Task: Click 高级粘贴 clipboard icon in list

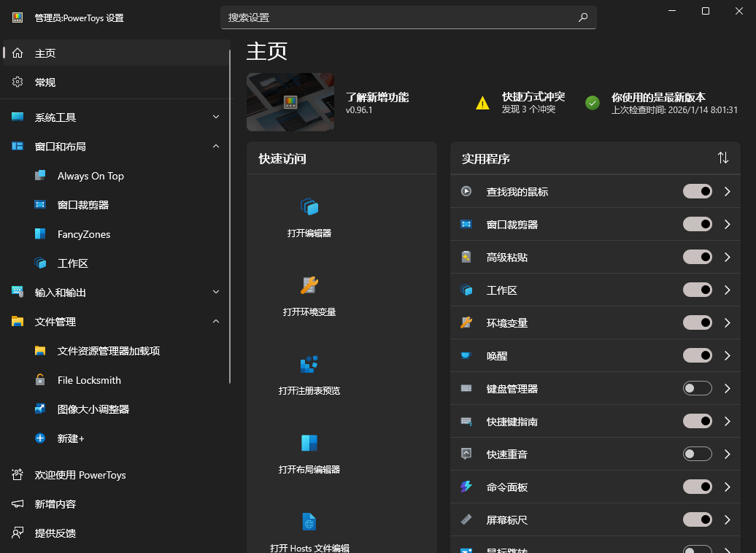Action: (x=466, y=257)
